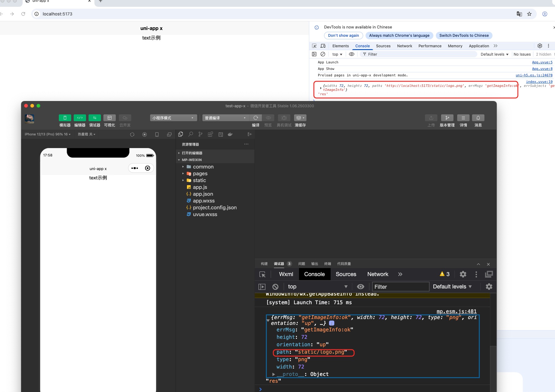Viewport: 555px width, 392px height.
Task: Click the Filter input in WeChat console
Action: [401, 287]
